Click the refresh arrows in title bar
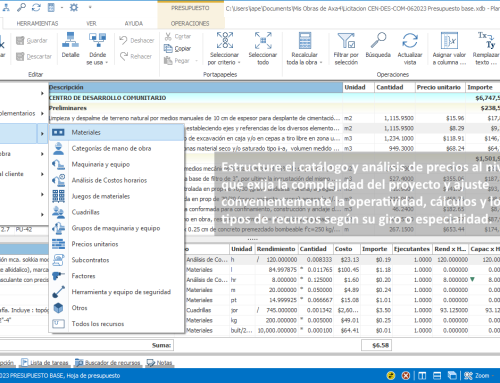 (36, 7)
